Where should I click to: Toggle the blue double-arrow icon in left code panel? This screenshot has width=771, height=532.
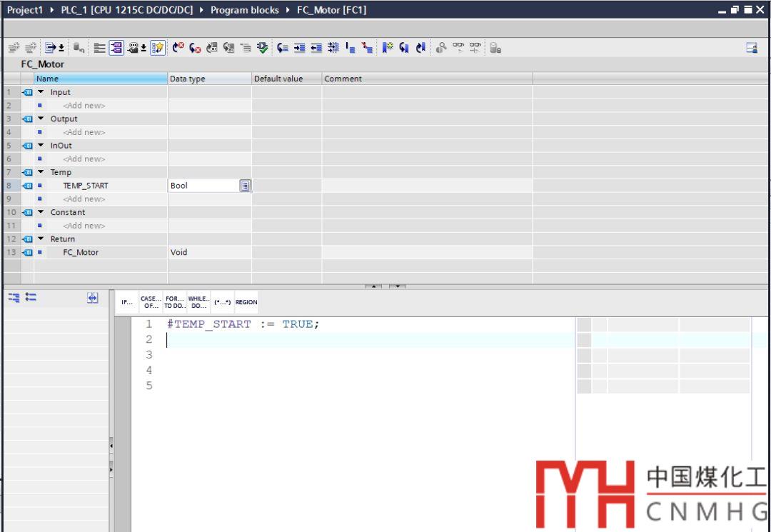92,298
